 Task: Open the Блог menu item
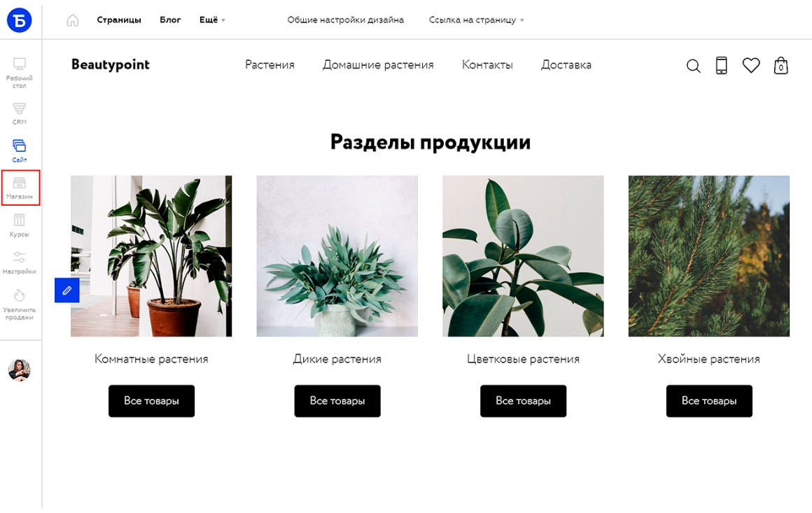[x=170, y=20]
